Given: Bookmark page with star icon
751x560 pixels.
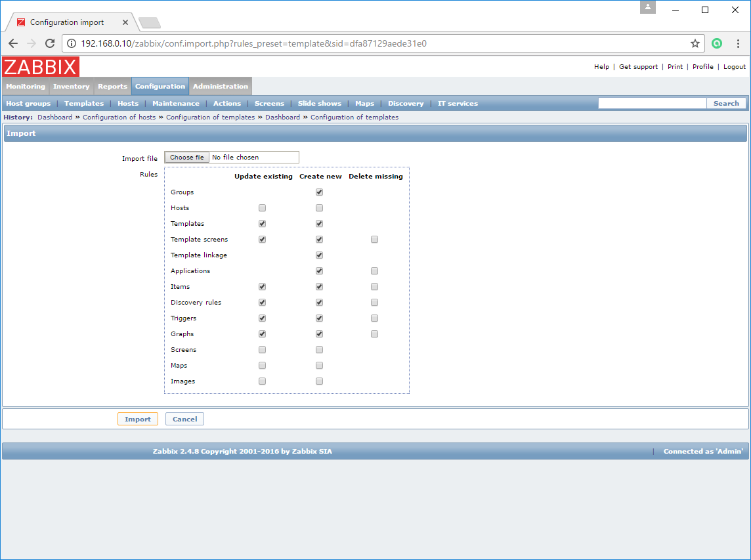Looking at the screenshot, I should [x=695, y=43].
